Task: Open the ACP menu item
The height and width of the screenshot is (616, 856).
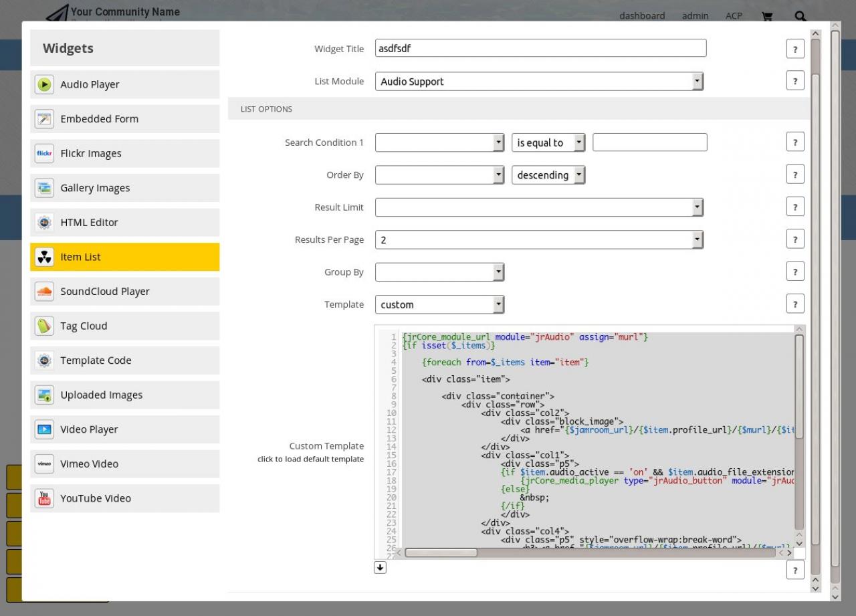Action: pos(734,16)
